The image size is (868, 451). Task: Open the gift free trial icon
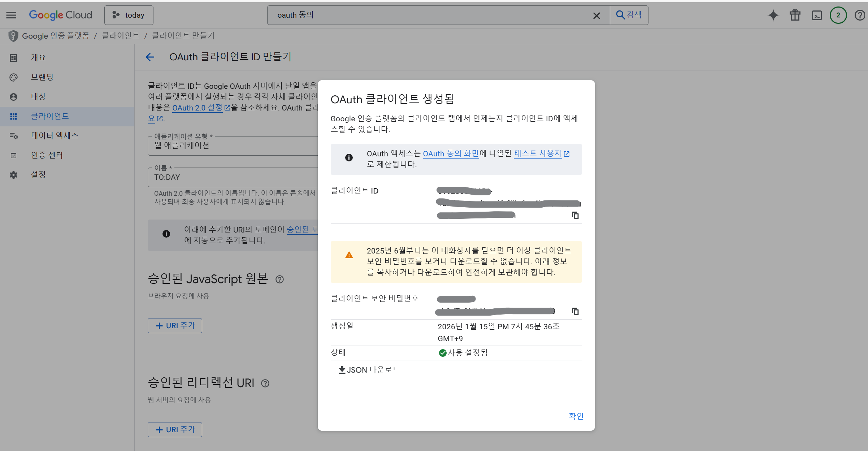click(x=795, y=15)
